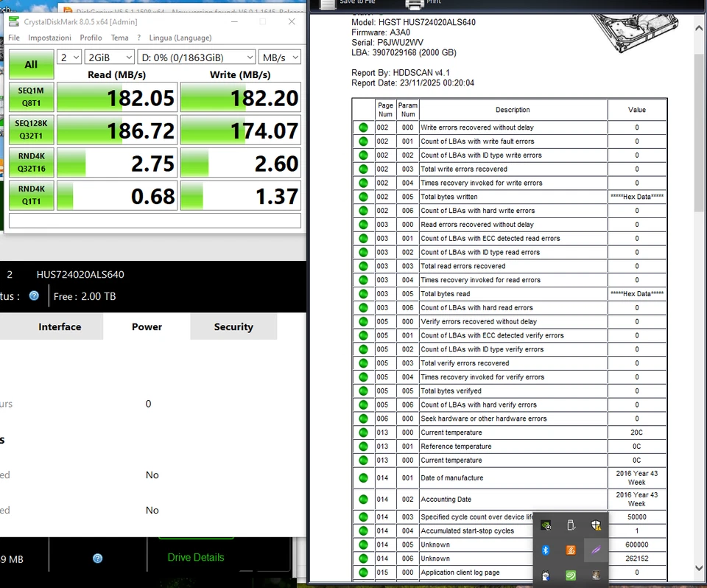The height and width of the screenshot is (588, 707).
Task: Click the Safely Remove Hardware tray icon
Action: coord(571,525)
